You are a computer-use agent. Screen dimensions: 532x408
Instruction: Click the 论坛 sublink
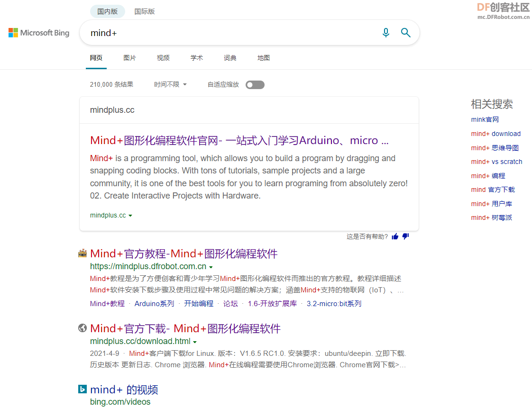230,304
